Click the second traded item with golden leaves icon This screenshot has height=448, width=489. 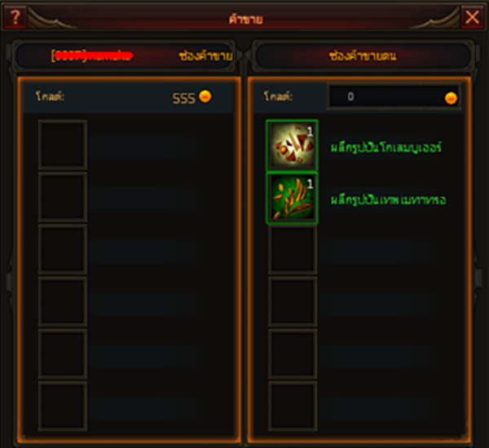pyautogui.click(x=292, y=198)
